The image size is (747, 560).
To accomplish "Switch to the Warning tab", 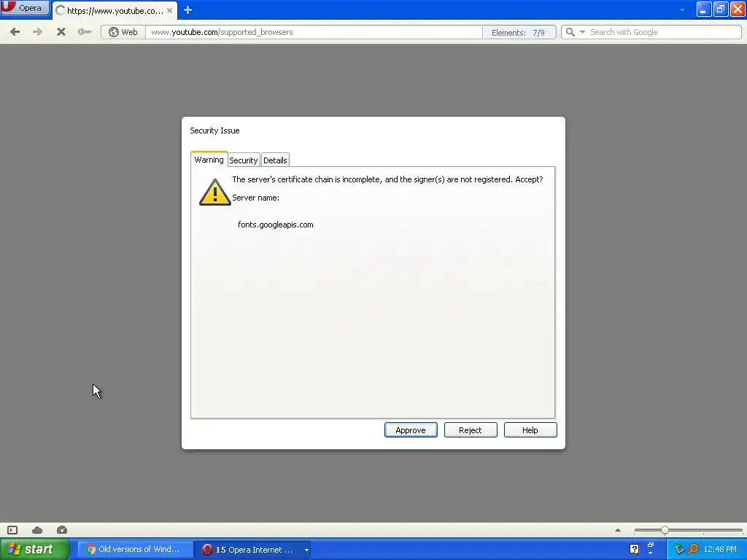I will pos(209,160).
